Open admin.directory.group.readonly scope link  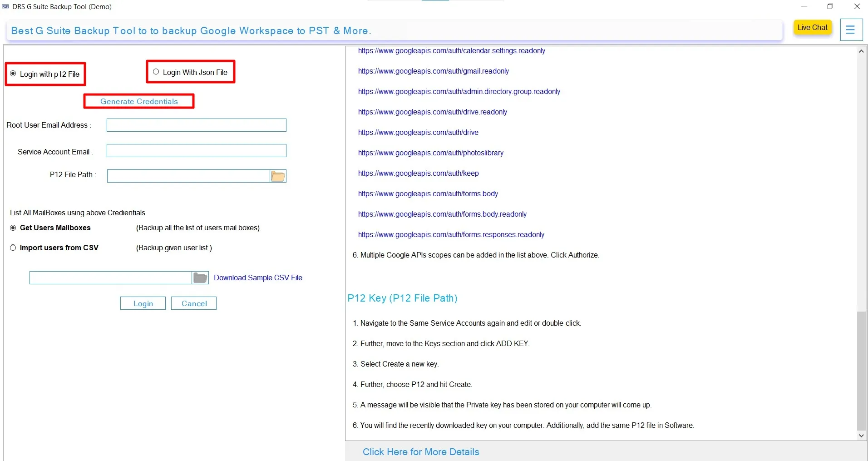459,92
